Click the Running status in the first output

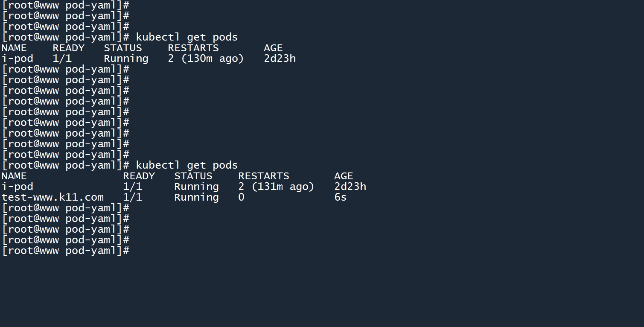[x=126, y=58]
